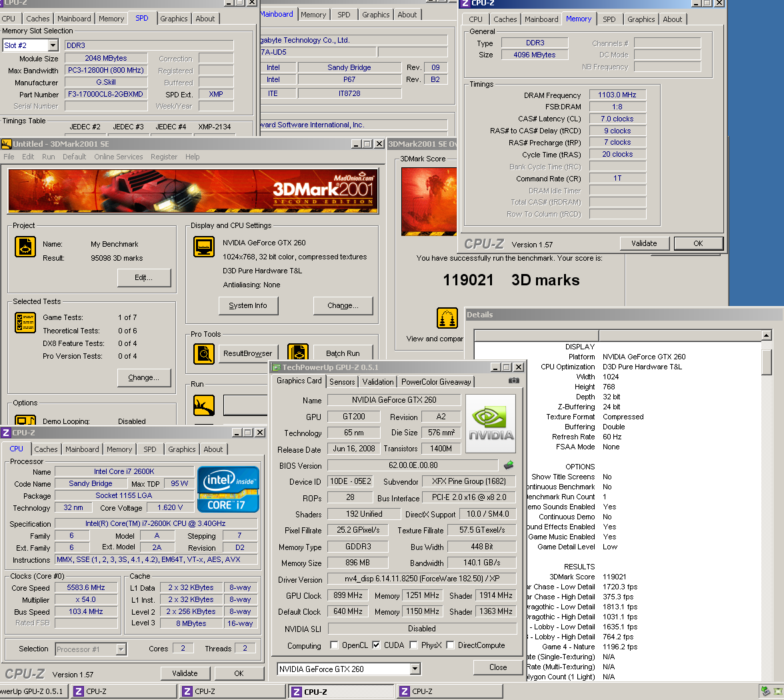Click the Demo Looping options icon
The height and width of the screenshot is (700, 784).
[25, 420]
